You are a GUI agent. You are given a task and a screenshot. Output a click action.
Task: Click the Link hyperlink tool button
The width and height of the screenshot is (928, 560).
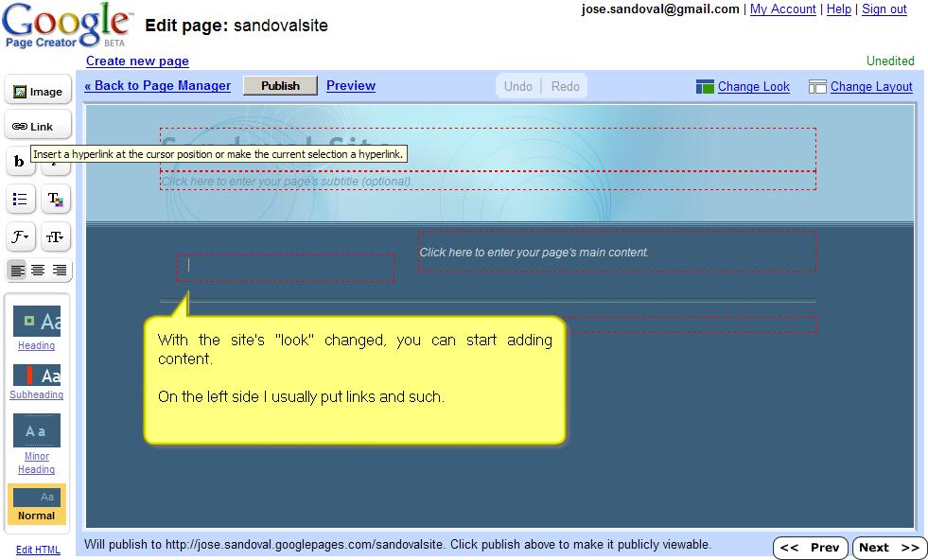click(x=38, y=126)
